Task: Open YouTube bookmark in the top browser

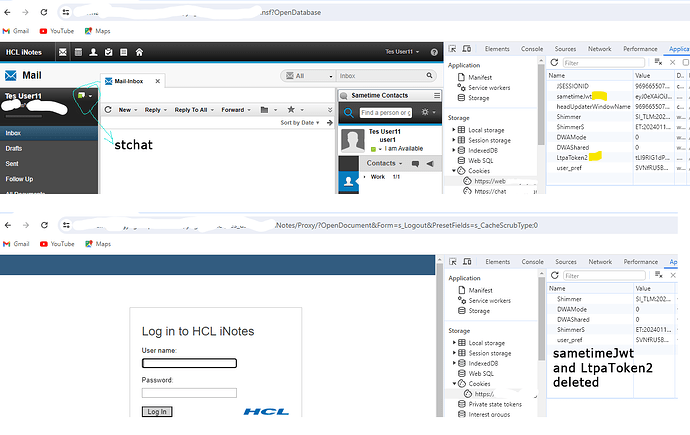Action: click(57, 31)
